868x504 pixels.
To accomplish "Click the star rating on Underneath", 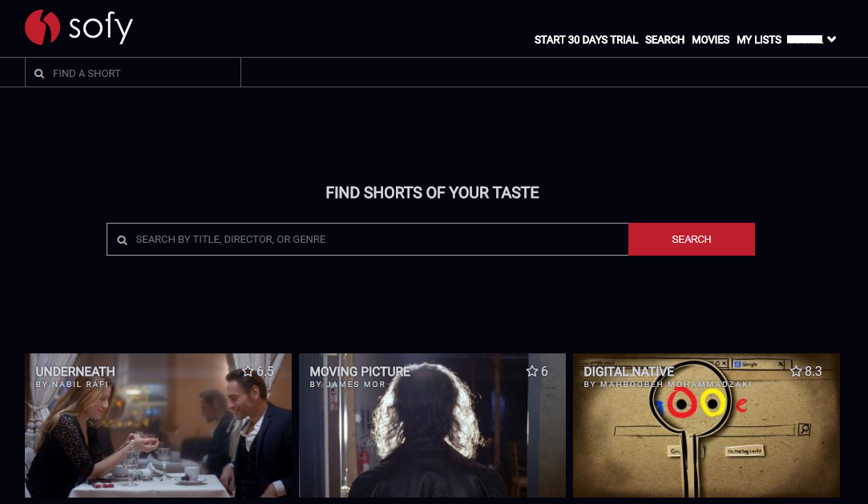I will tap(258, 371).
